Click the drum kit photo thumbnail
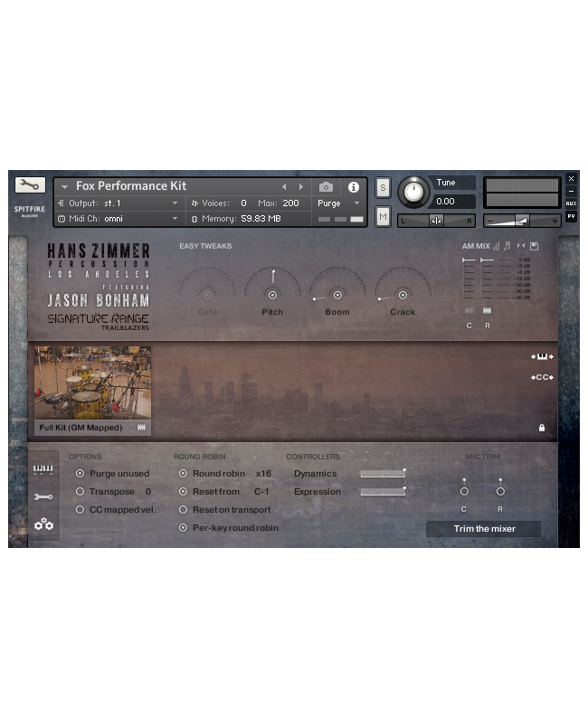This screenshot has width=588, height=718. click(x=92, y=383)
